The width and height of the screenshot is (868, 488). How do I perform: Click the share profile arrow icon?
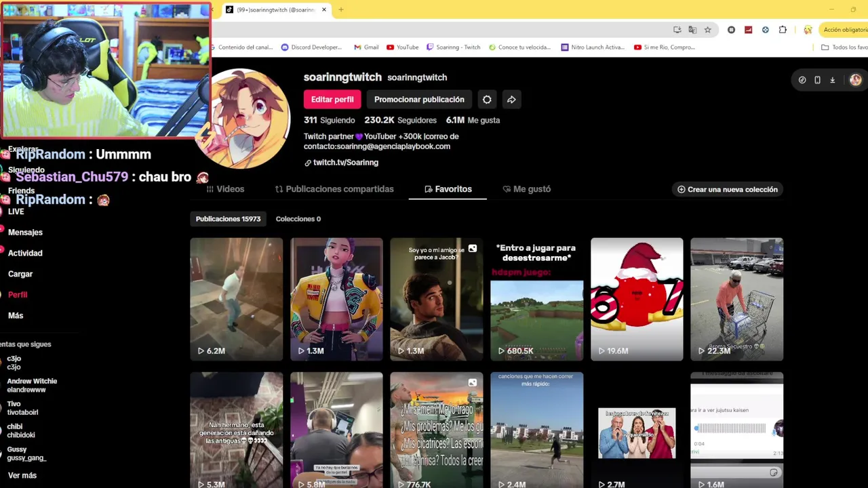click(x=511, y=100)
